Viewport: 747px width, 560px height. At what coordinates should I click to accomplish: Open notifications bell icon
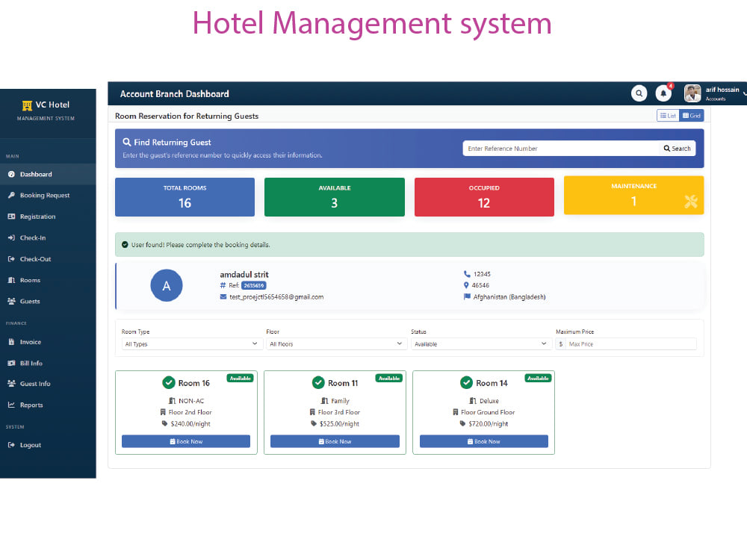663,93
